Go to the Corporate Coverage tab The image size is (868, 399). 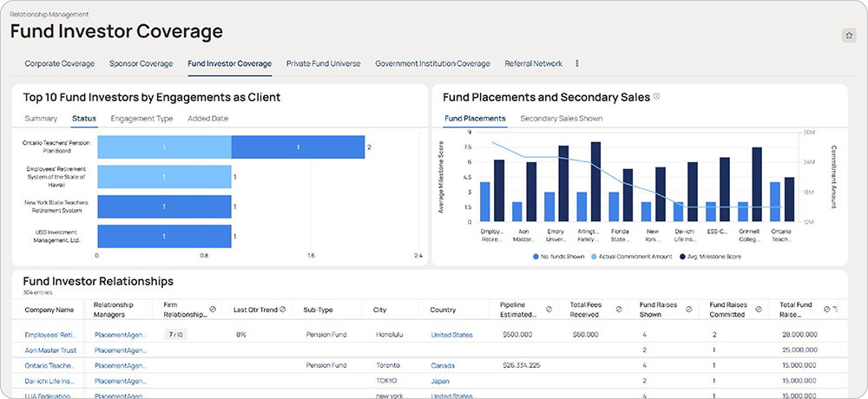click(59, 63)
